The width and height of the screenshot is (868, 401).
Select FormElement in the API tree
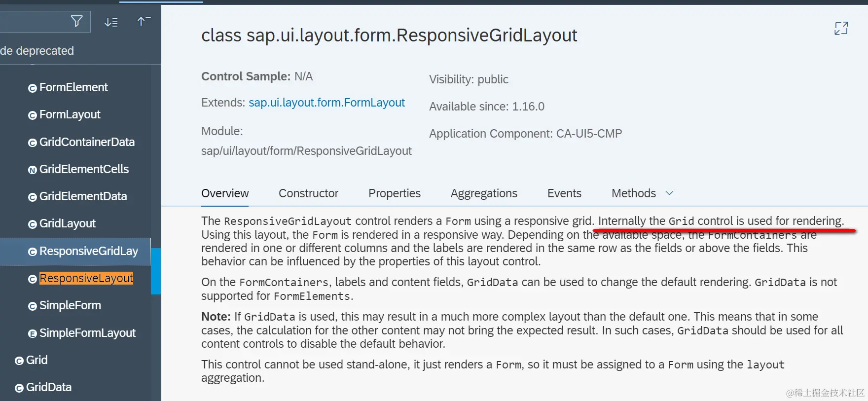coord(73,87)
